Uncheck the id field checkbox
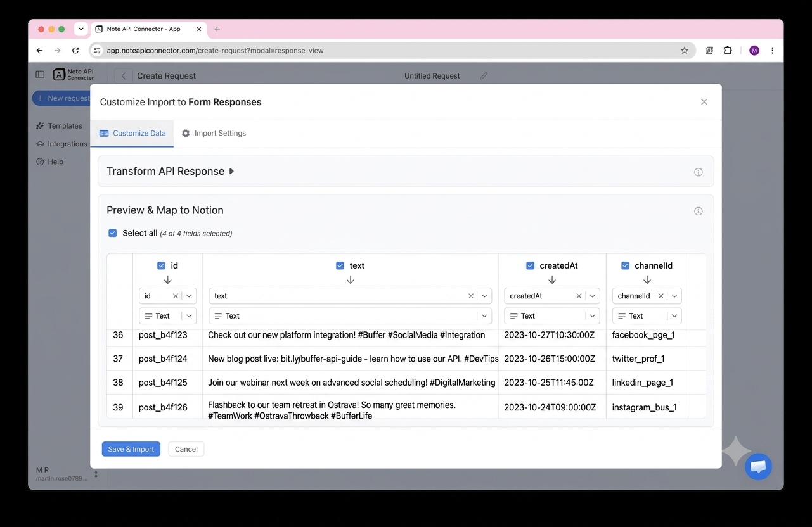This screenshot has height=527, width=812. pyautogui.click(x=161, y=266)
